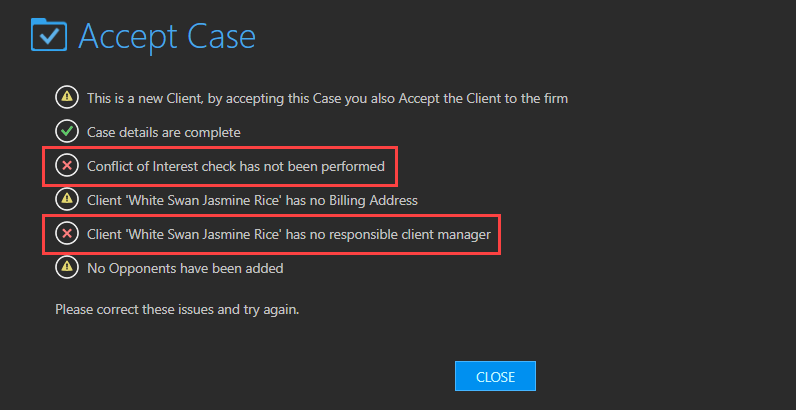Image resolution: width=796 pixels, height=410 pixels.
Task: Click the Accept Case folder checkmark icon
Action: point(49,35)
